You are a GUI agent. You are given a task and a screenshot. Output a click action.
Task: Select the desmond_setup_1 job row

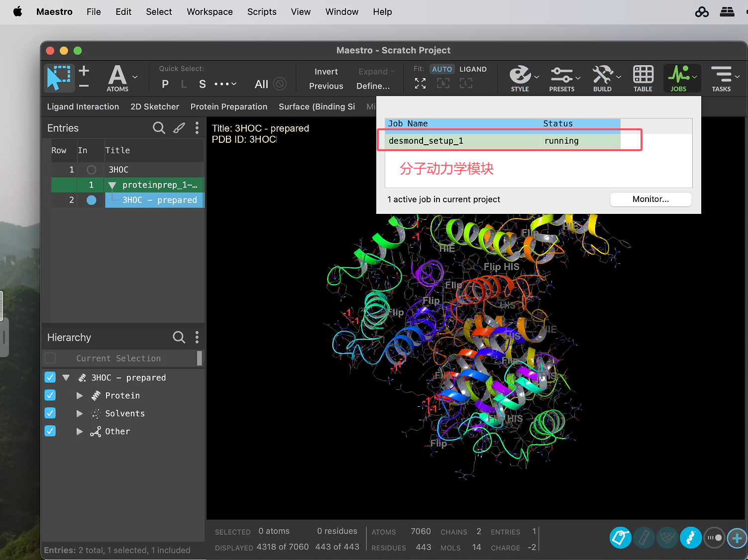click(503, 141)
